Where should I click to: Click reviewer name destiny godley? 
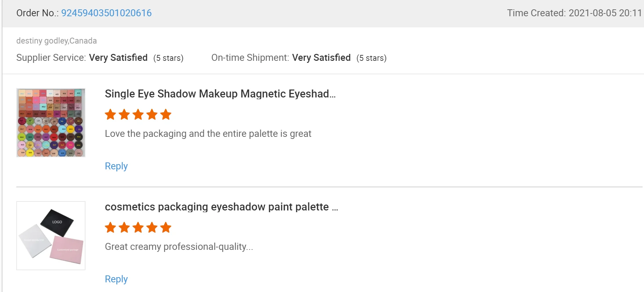pos(42,41)
